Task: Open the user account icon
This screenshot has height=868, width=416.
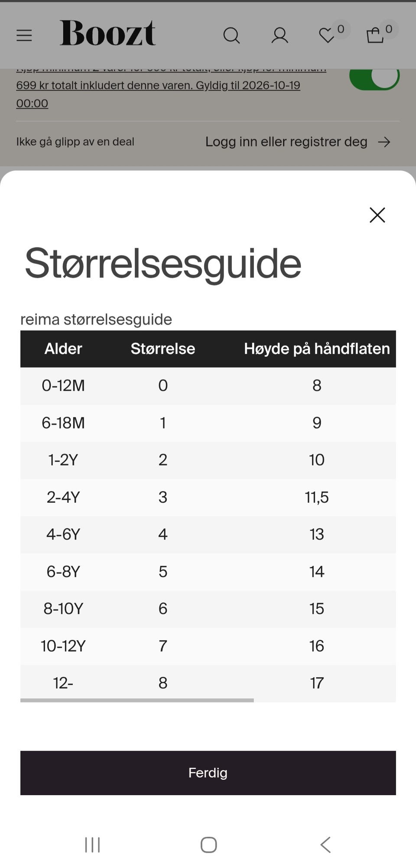Action: click(x=279, y=36)
